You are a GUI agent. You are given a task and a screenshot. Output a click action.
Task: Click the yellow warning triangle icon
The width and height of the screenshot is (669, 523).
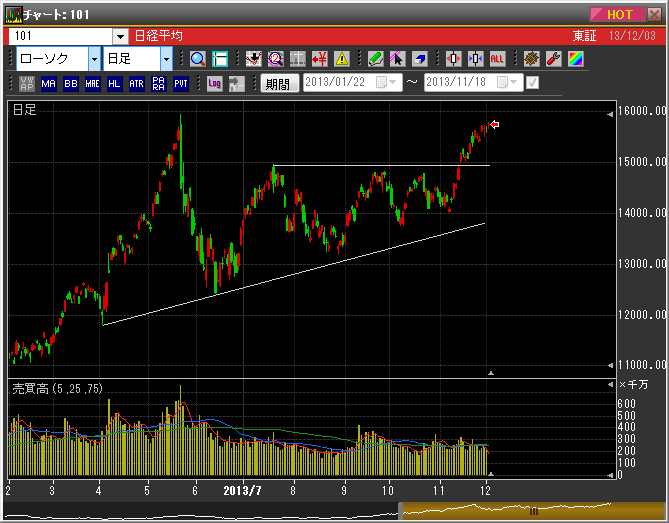pyautogui.click(x=342, y=59)
